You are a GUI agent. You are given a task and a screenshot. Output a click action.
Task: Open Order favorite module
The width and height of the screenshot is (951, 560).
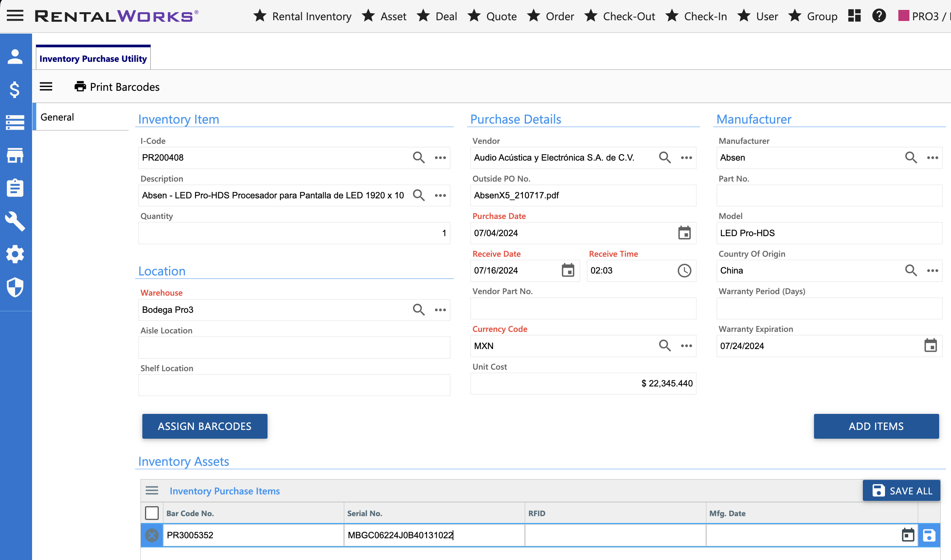[x=551, y=16]
